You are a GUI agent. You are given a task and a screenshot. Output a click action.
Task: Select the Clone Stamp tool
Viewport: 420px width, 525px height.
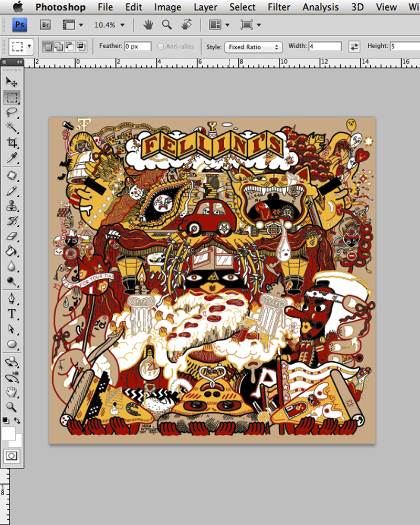pos(12,206)
